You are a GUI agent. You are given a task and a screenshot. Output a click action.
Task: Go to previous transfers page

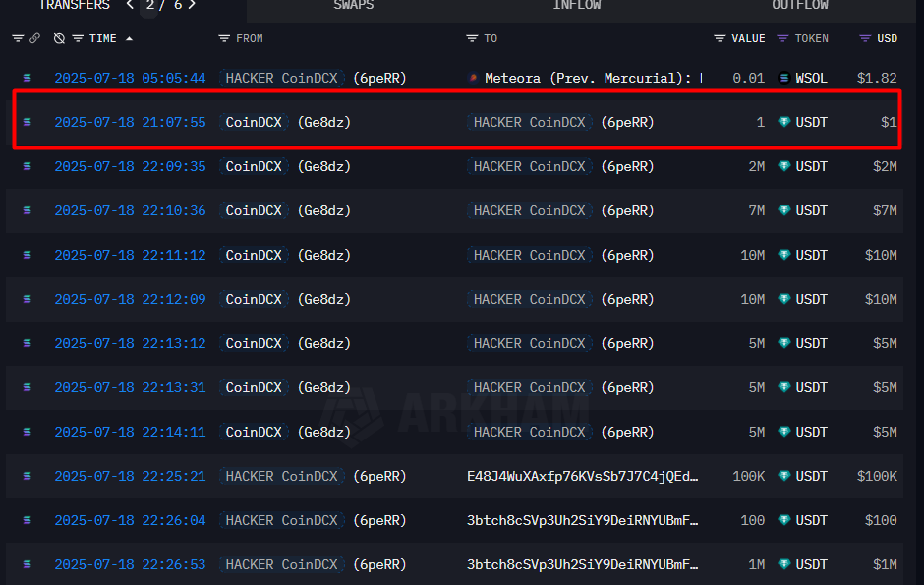coord(130,5)
